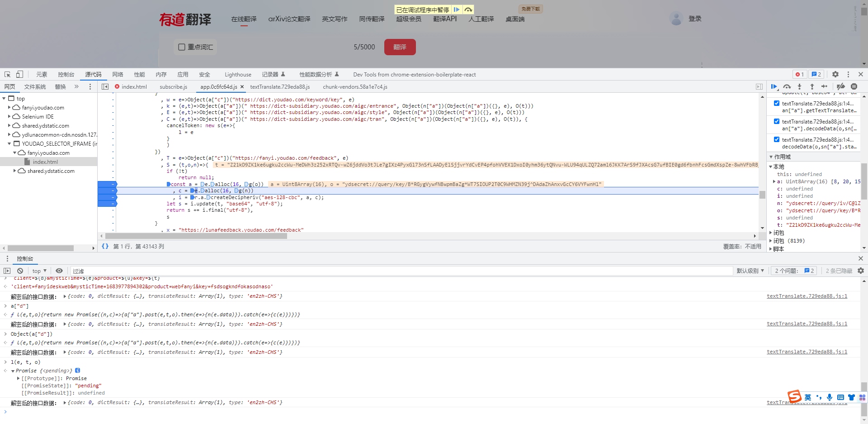Switch to the 文件系统 navigator tab
Screen dimensions: 868x424
coord(35,86)
